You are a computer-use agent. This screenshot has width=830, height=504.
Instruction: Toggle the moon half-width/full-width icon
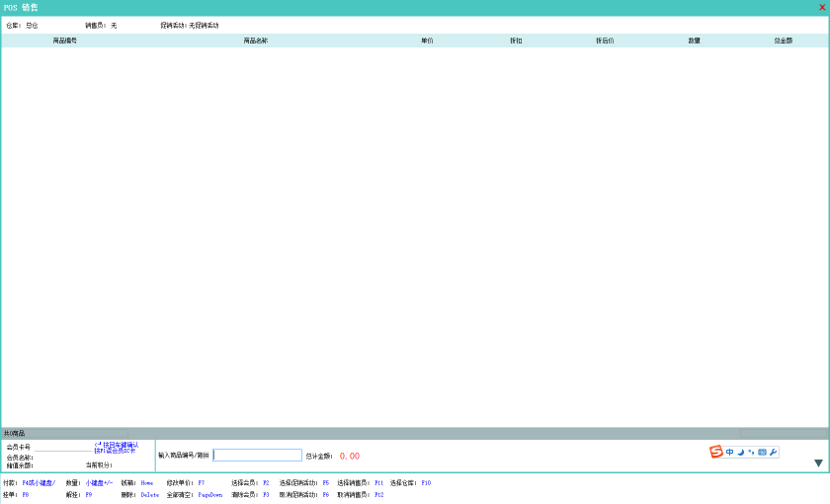tap(741, 452)
